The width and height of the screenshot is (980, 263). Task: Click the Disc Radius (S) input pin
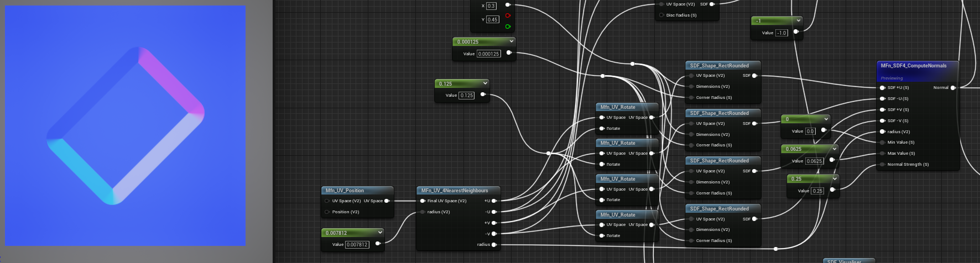coord(661,15)
